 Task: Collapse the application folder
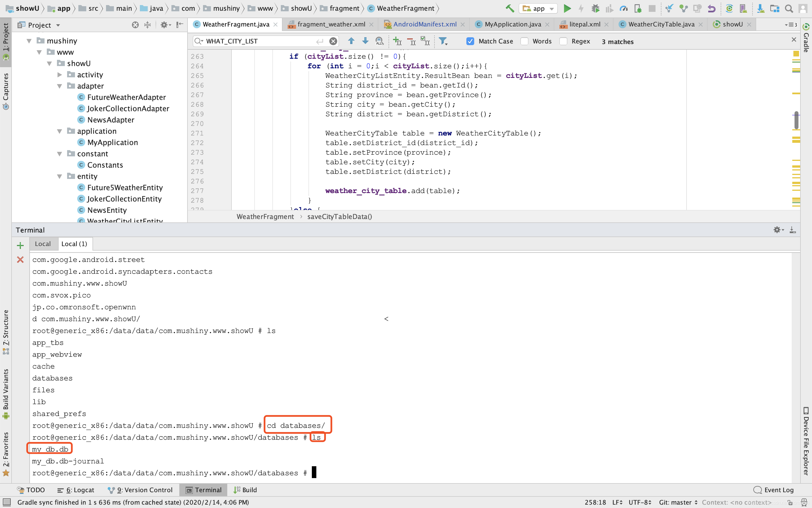(60, 131)
